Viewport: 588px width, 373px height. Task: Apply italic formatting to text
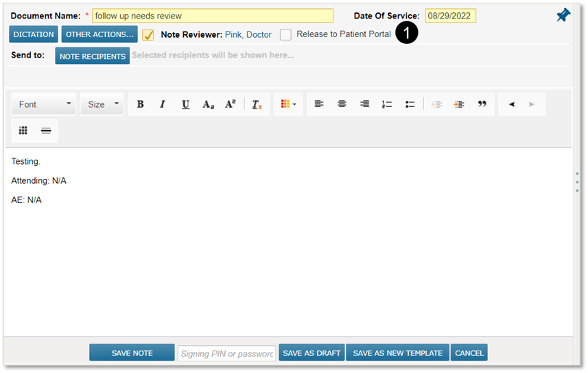163,104
